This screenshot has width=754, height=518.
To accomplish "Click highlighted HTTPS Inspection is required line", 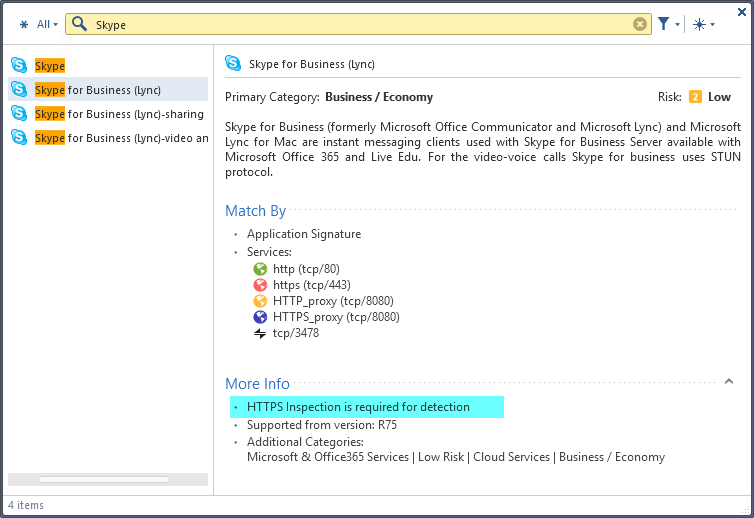I will (367, 407).
